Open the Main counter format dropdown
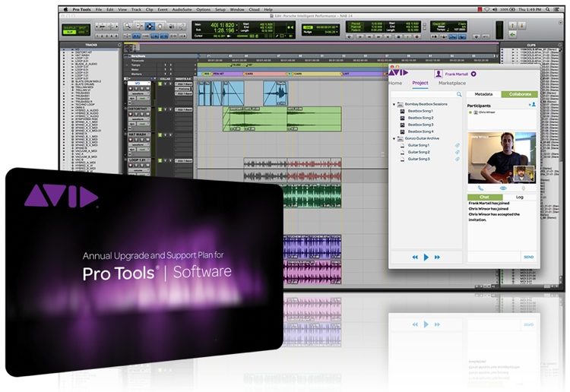This screenshot has height=392, width=570. (236, 25)
